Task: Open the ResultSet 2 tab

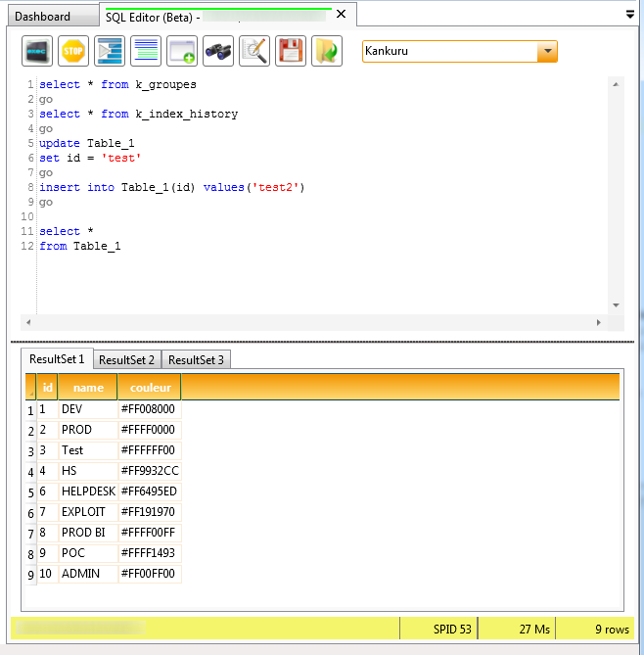Action: click(126, 360)
